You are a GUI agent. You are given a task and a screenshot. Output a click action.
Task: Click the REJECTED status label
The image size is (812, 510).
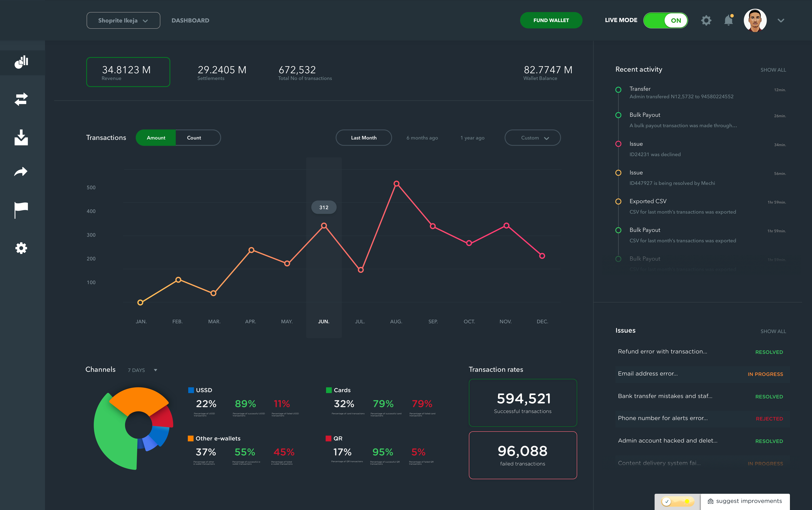click(769, 419)
